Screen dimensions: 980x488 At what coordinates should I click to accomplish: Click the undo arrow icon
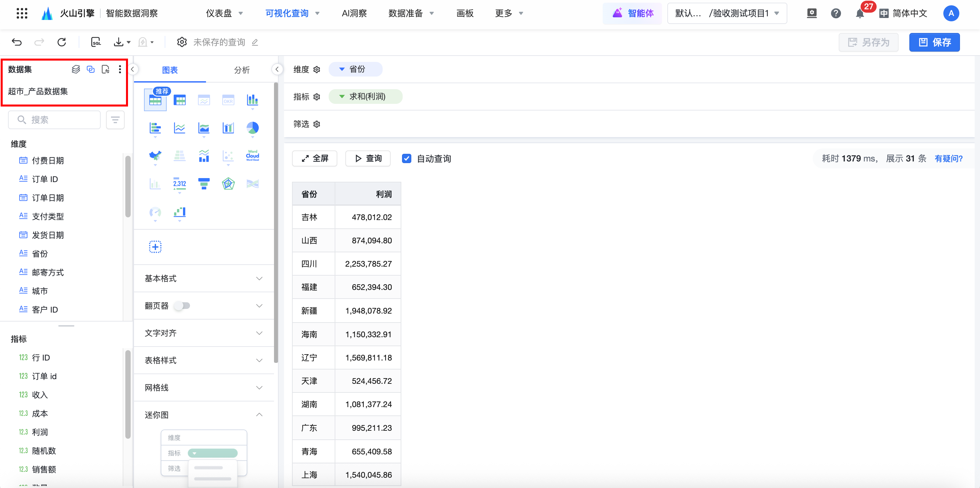coord(17,42)
